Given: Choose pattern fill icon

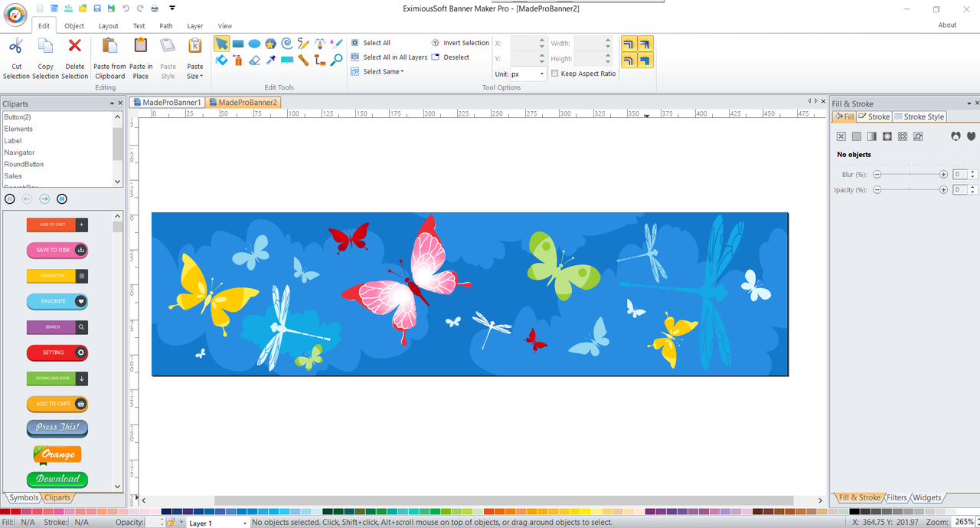Looking at the screenshot, I should coord(902,136).
